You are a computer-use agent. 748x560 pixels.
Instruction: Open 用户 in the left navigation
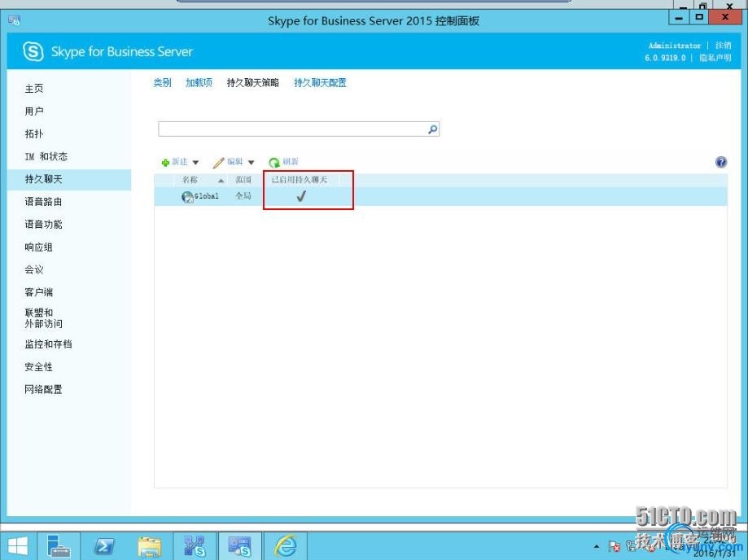coord(34,112)
